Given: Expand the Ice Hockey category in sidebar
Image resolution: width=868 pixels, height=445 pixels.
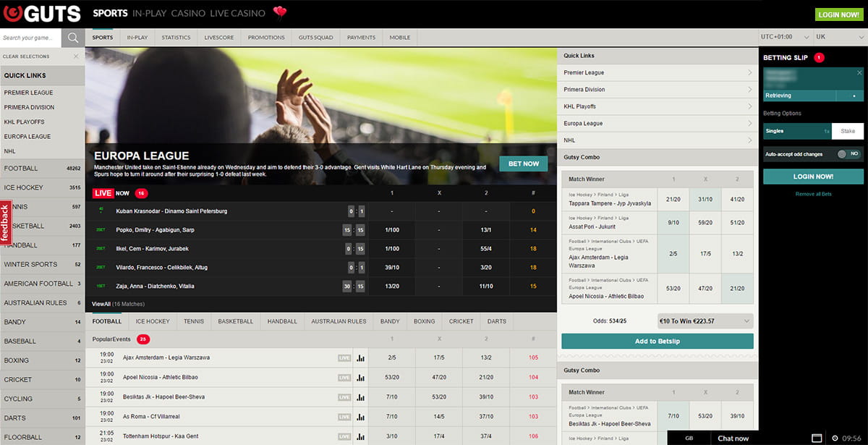Looking at the screenshot, I should coord(42,187).
